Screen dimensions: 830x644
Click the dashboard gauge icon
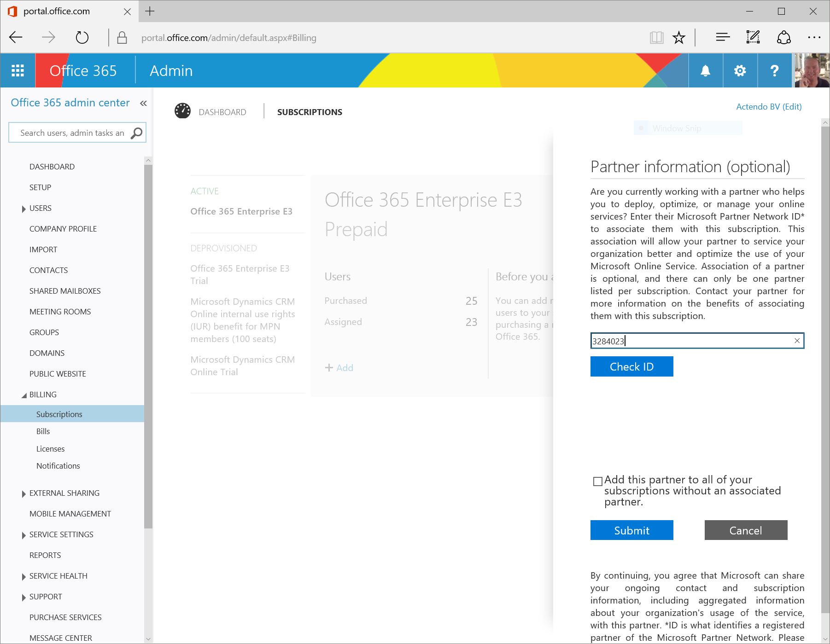182,111
